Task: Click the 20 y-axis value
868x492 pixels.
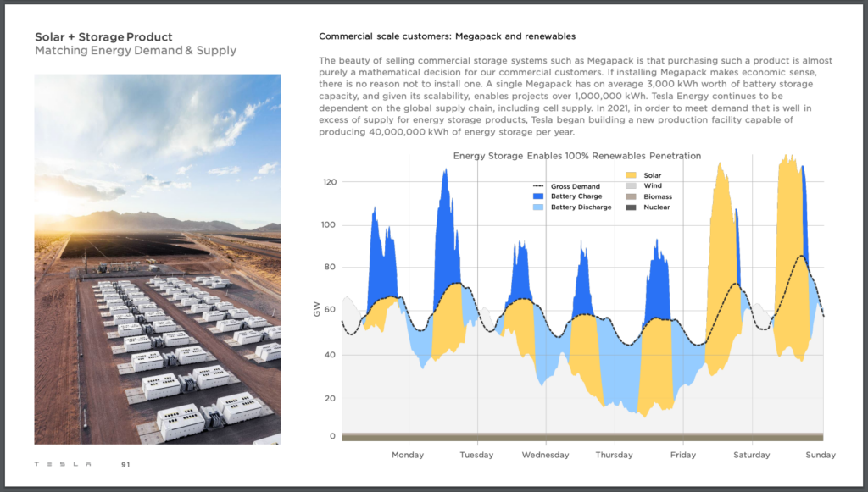Action: coord(330,399)
